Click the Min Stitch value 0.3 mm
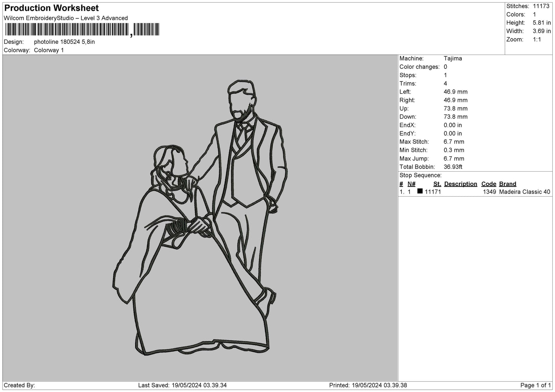Image resolution: width=555 pixels, height=392 pixels. pyautogui.click(x=454, y=150)
